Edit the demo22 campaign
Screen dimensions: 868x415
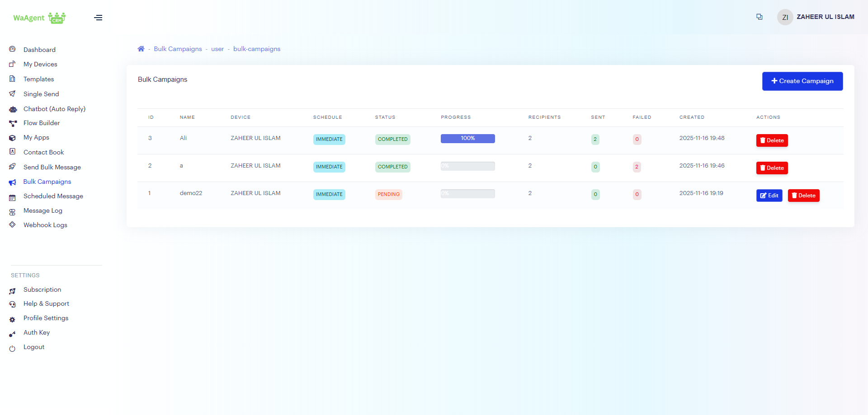tap(769, 196)
